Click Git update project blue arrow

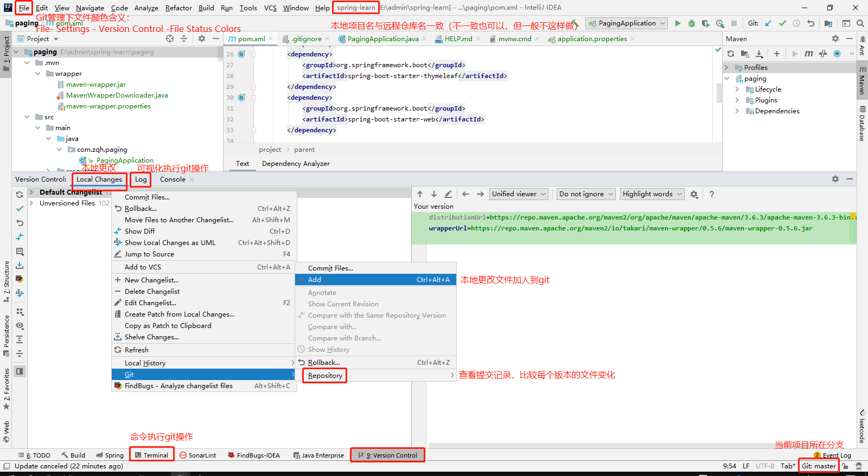pyautogui.click(x=768, y=23)
